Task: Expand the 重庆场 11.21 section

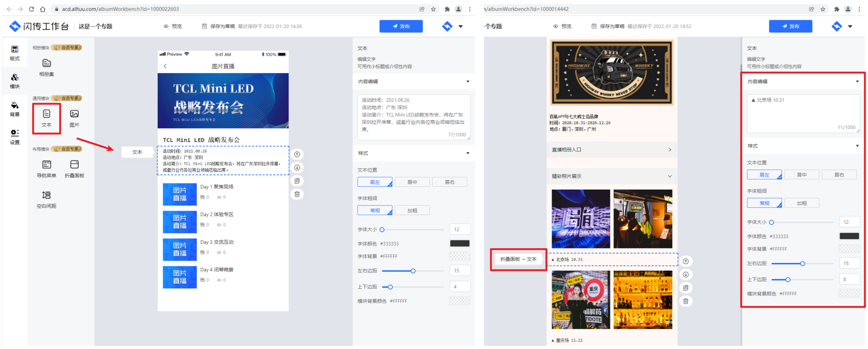Action: pos(567,340)
